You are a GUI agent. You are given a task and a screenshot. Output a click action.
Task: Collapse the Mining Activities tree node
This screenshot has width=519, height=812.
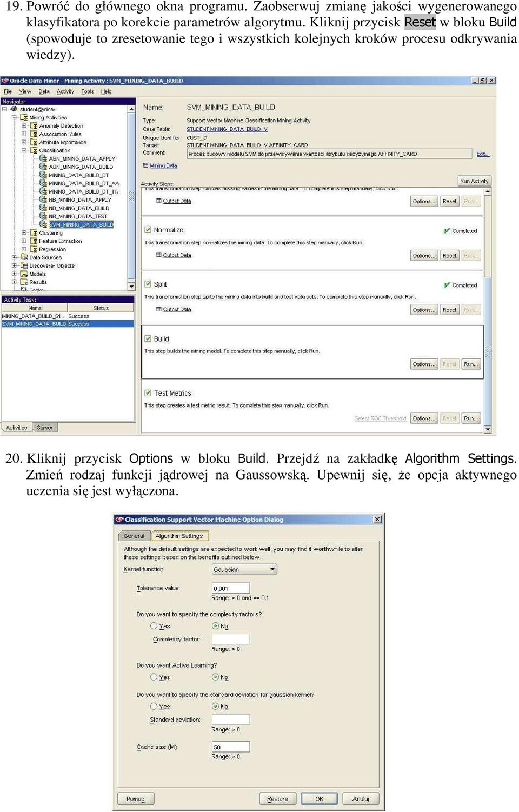pos(15,117)
